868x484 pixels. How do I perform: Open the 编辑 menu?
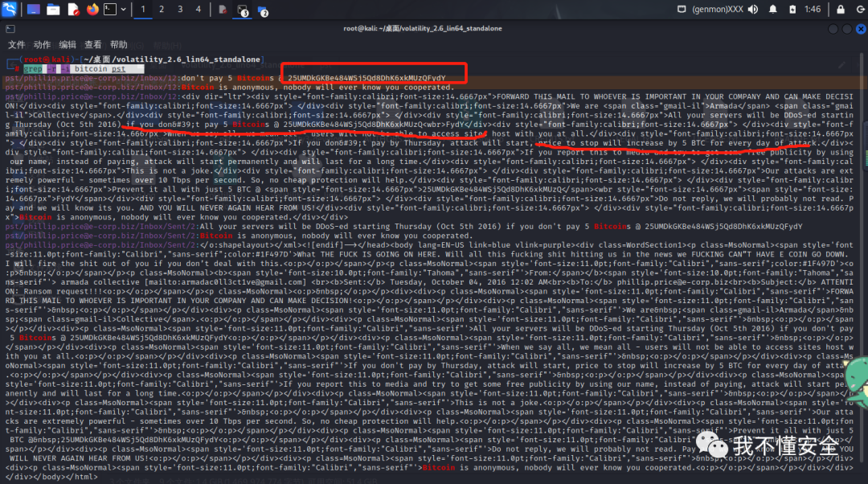click(x=67, y=45)
